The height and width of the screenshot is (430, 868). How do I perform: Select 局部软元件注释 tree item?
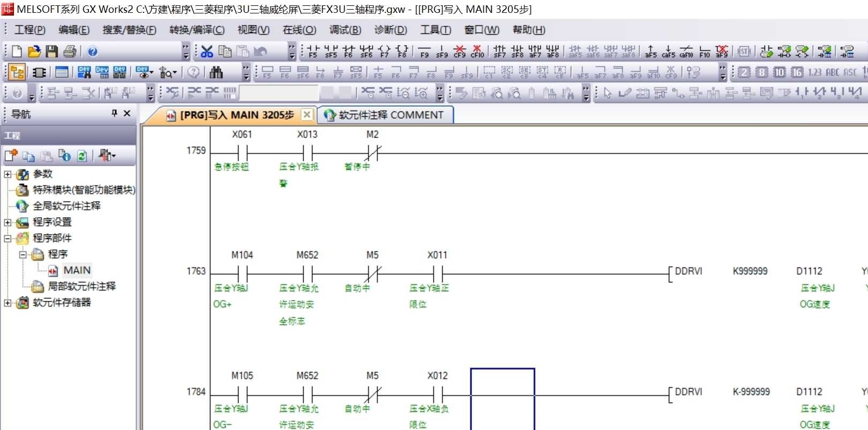81,286
